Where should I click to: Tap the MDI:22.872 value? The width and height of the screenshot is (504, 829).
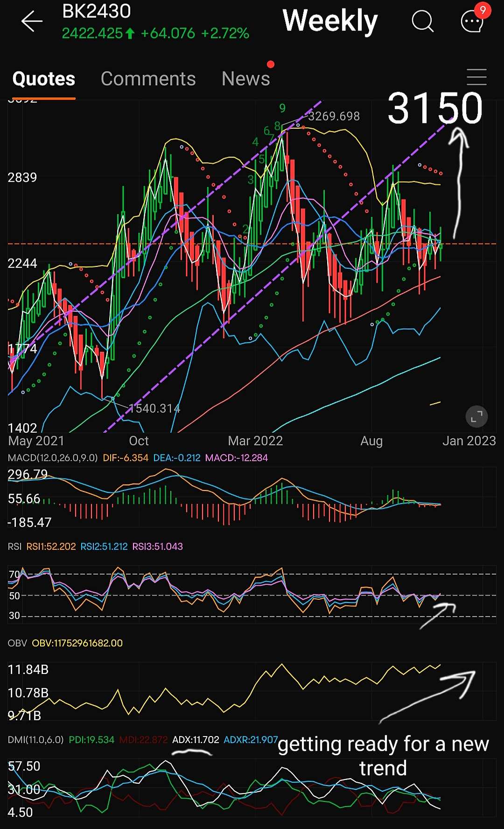tap(143, 740)
